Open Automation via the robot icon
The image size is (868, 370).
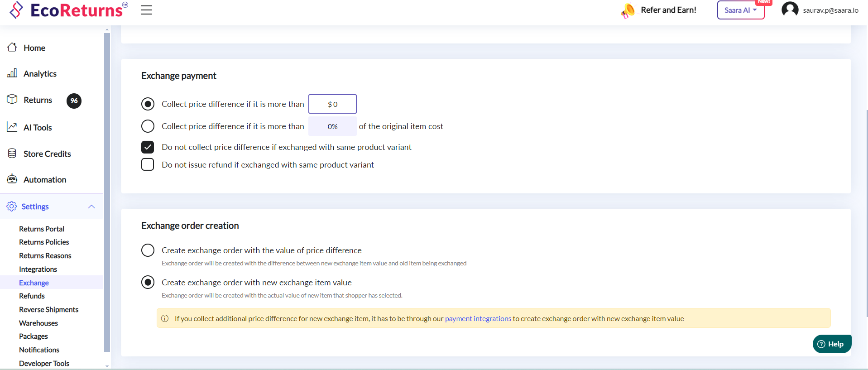click(12, 179)
